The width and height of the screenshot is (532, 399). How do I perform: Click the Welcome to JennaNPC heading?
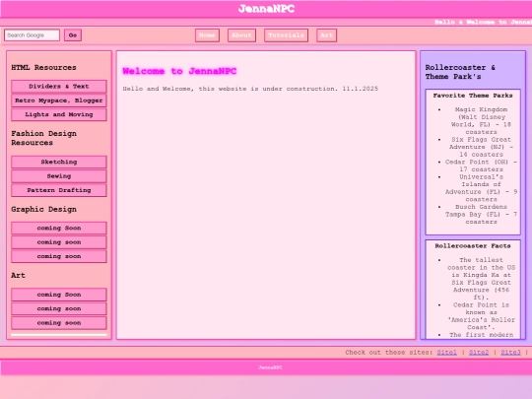pos(179,71)
